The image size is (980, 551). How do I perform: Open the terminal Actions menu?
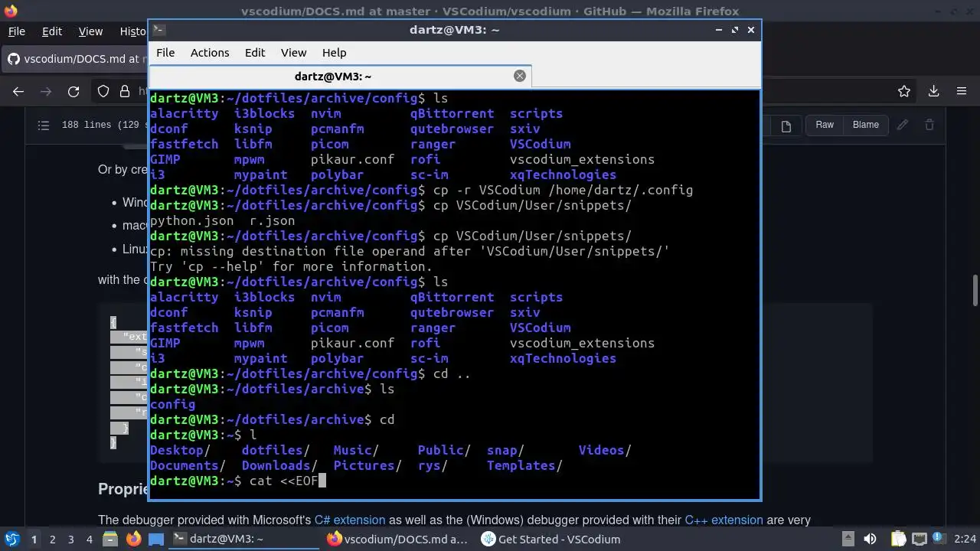(x=210, y=53)
